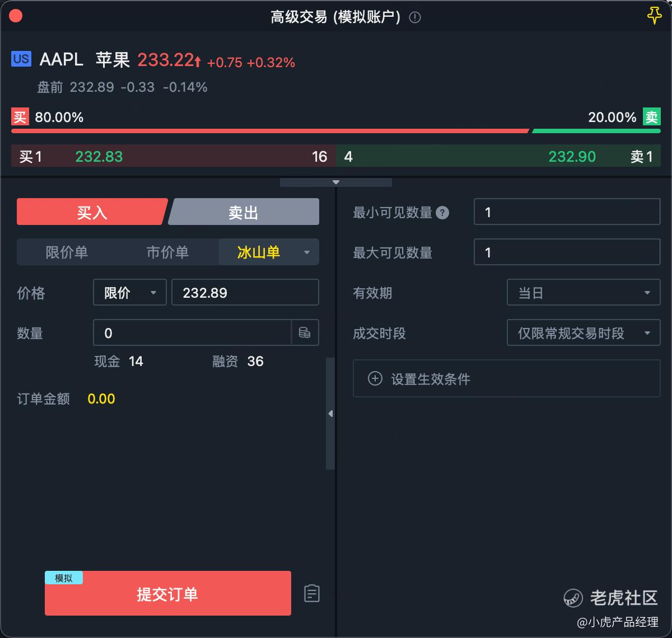Click the 卖 20.00% sell ratio label
Viewport: 672px width, 638px height.
(x=624, y=117)
